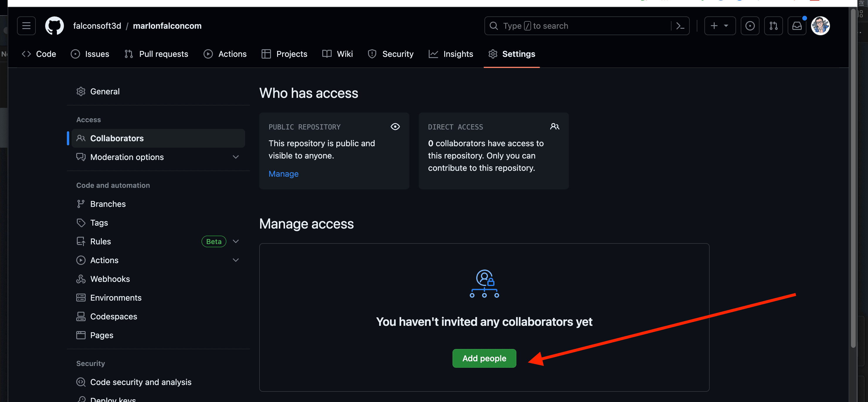The height and width of the screenshot is (402, 868).
Task: Click the Settings tab gear icon
Action: point(493,54)
